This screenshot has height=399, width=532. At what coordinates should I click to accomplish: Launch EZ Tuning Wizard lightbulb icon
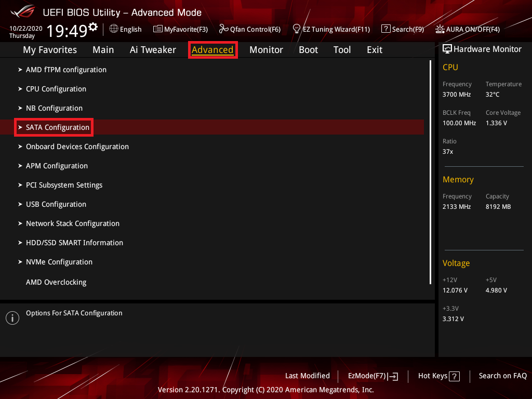coord(297,29)
